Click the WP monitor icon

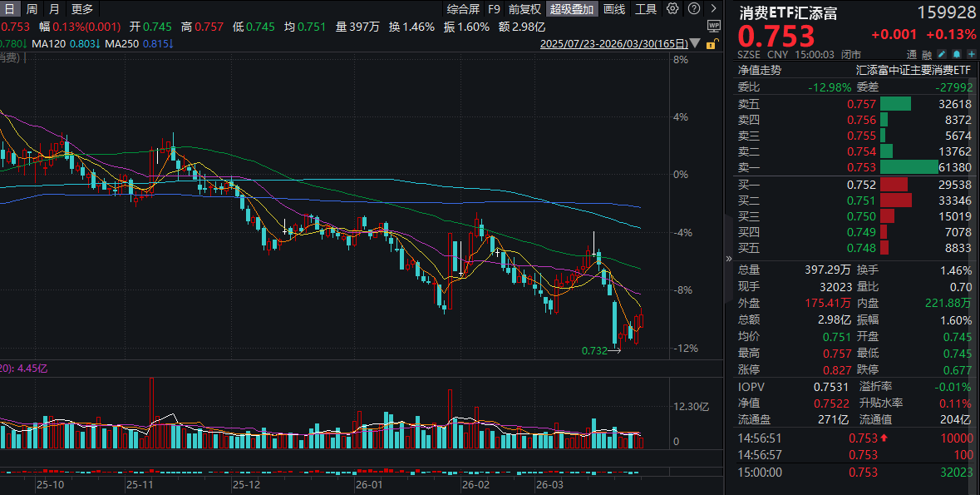coord(712,26)
